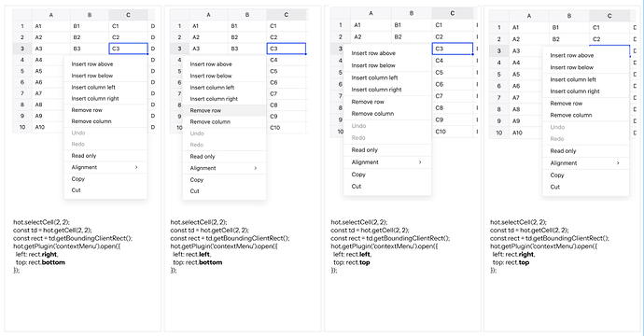644x336 pixels.
Task: Expand Alignment in the fourth example's menu
Action: (x=586, y=163)
